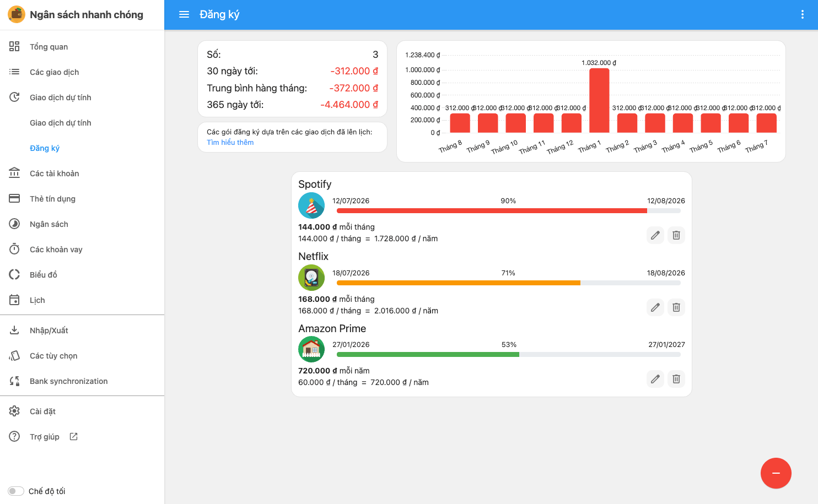This screenshot has width=818, height=504.
Task: Edit the Spotify subscription with pencil icon
Action: [655, 235]
